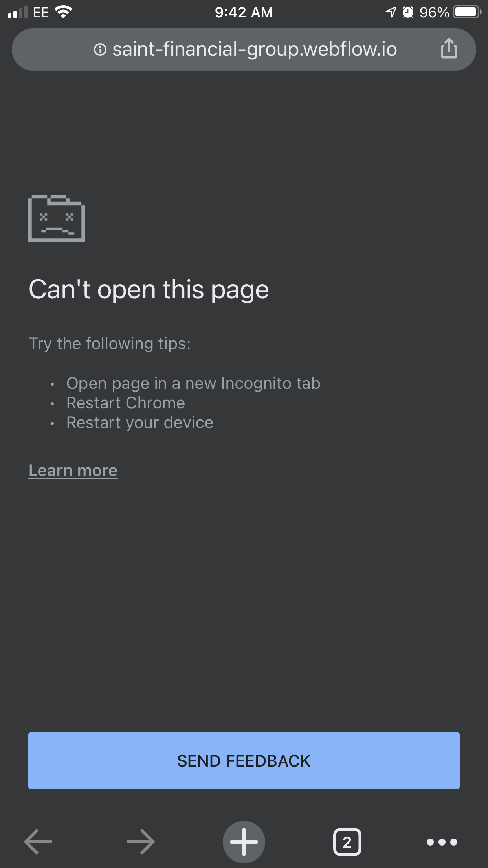The height and width of the screenshot is (868, 488).
Task: Tap the SEND FEEDBACK button
Action: [x=244, y=761]
